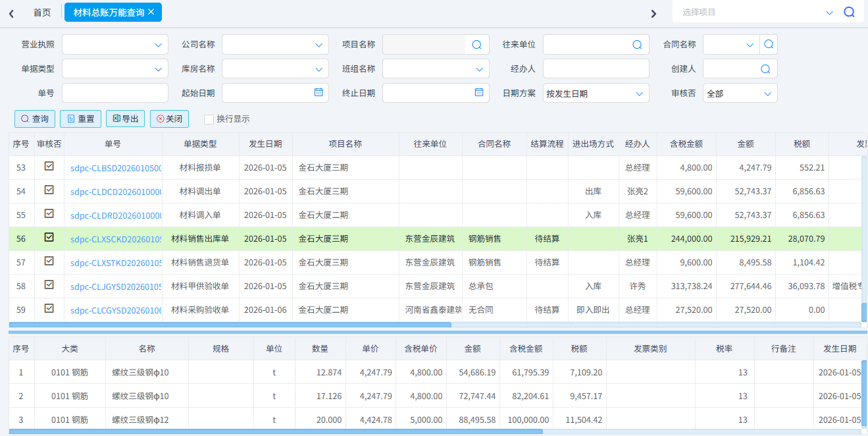This screenshot has height=436, width=868.
Task: Open the 日期方案 dropdown
Action: point(639,94)
